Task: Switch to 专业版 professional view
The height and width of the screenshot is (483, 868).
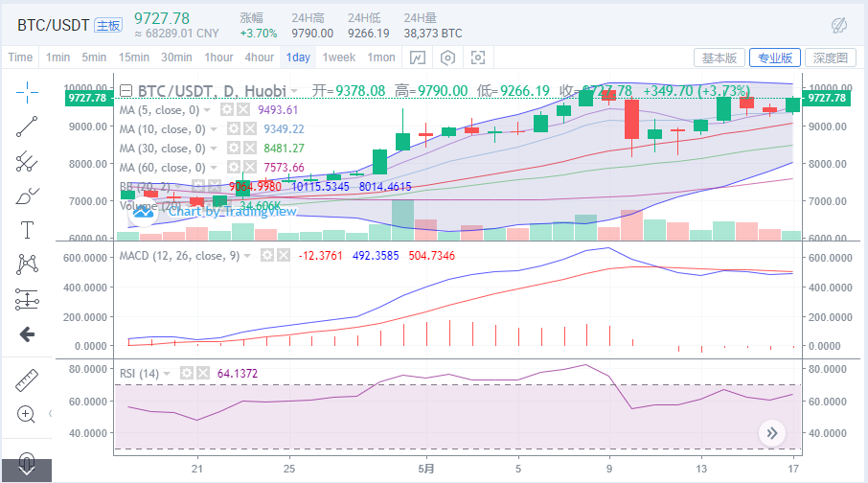Action: [775, 58]
